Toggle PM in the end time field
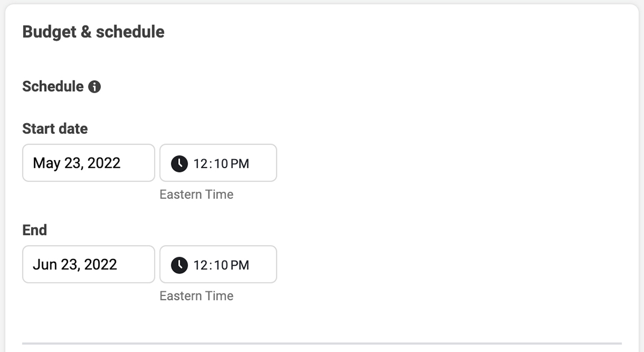 [240, 265]
